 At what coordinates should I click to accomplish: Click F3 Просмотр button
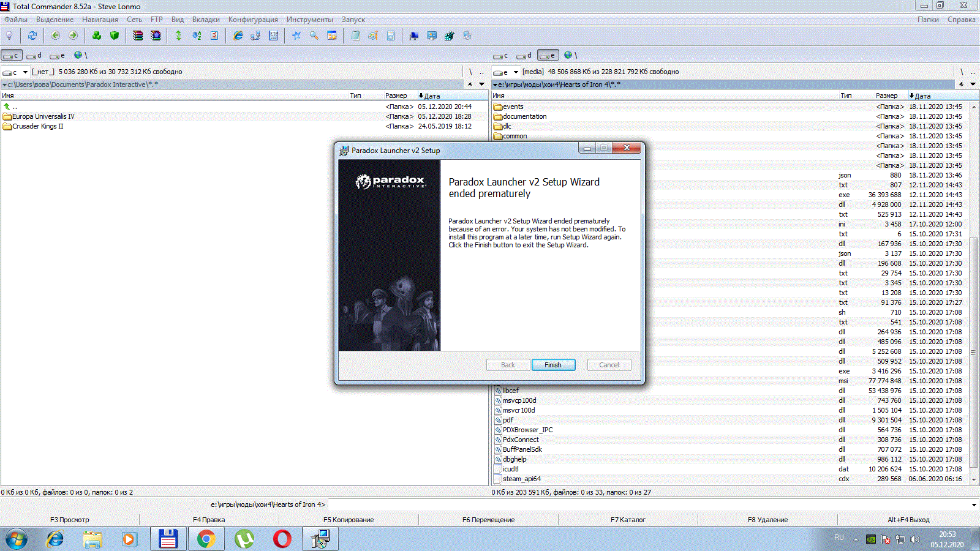tap(70, 520)
